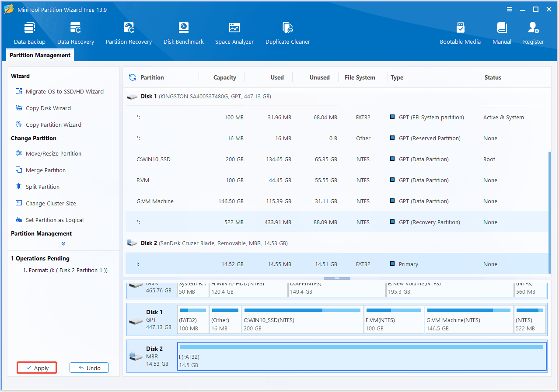Click the Disk 1 KINGSTON header row
The height and width of the screenshot is (392, 559).
336,96
